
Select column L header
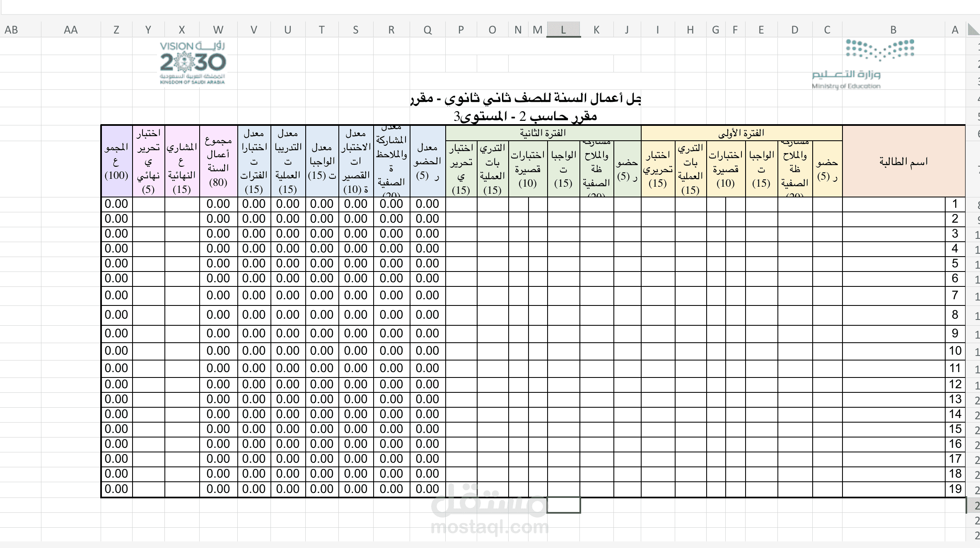pyautogui.click(x=563, y=29)
